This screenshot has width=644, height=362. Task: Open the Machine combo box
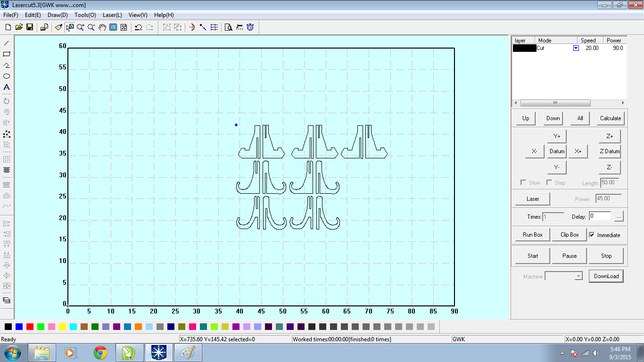(x=564, y=276)
